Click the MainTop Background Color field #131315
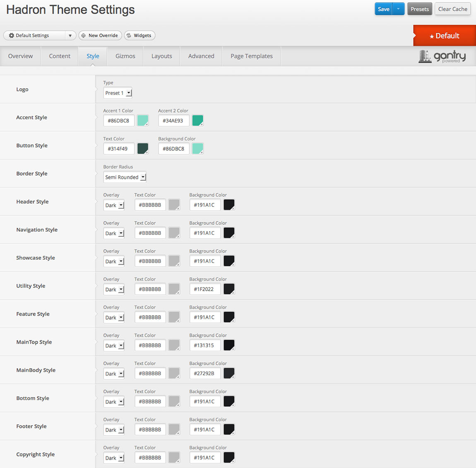The width and height of the screenshot is (476, 468). click(x=205, y=345)
